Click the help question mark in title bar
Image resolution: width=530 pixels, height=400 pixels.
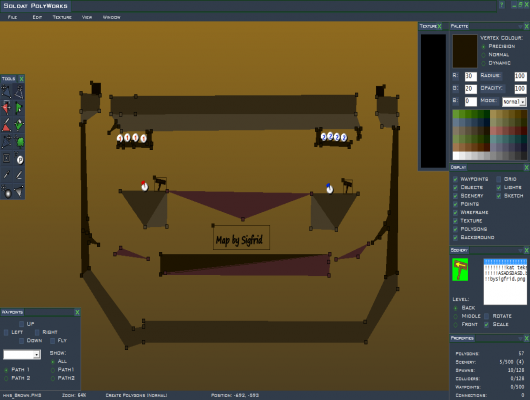[x=502, y=5]
